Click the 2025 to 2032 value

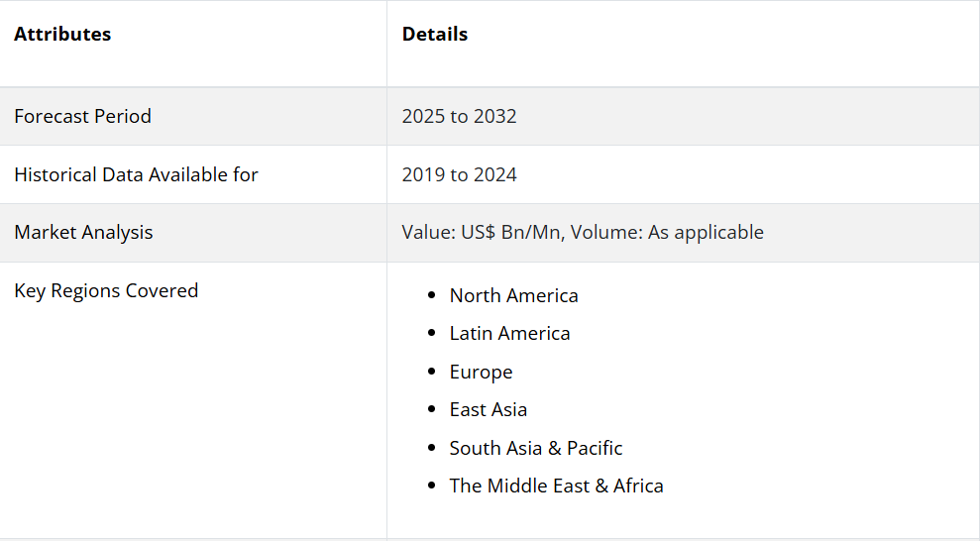coord(459,117)
